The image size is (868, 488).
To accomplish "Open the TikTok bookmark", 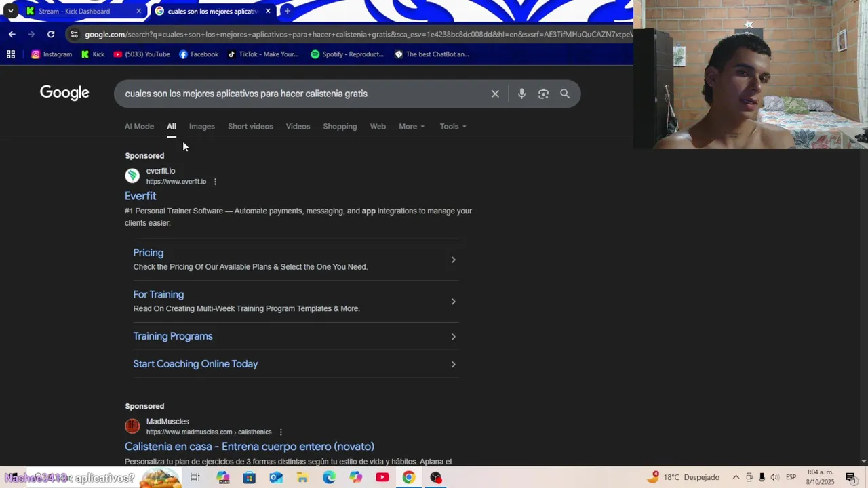I will point(263,54).
